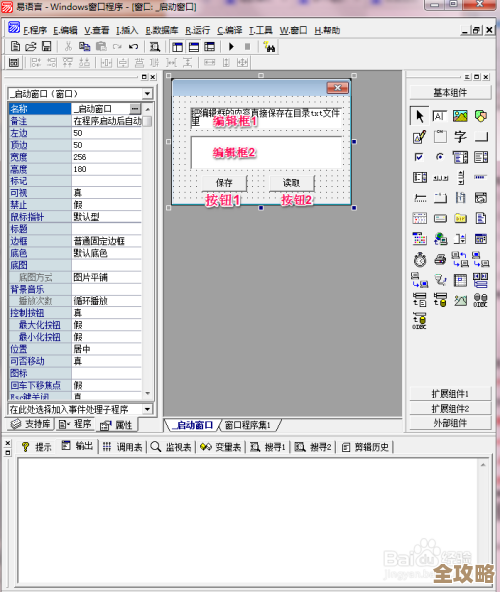Open the _启动窗口 component dropdown

pyautogui.click(x=147, y=94)
